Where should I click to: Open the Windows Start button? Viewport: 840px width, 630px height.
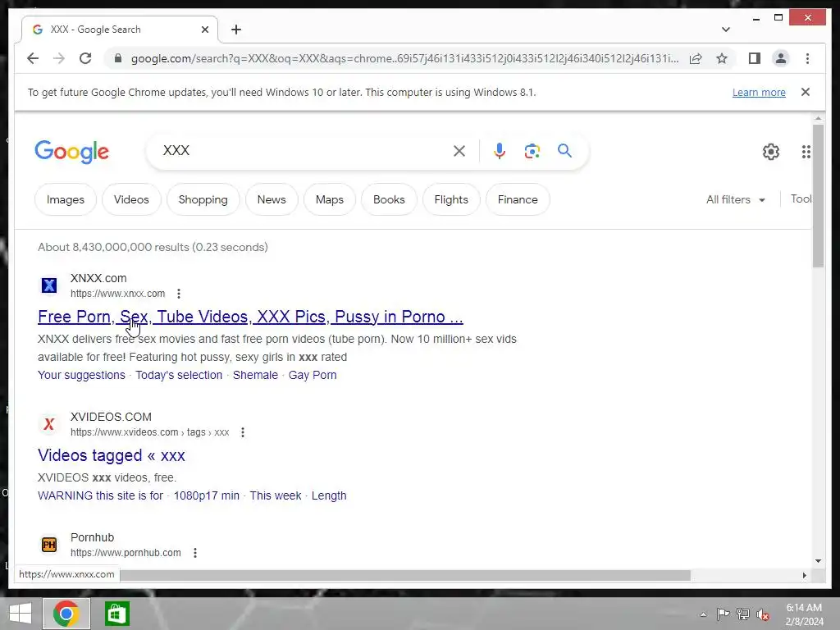point(21,614)
